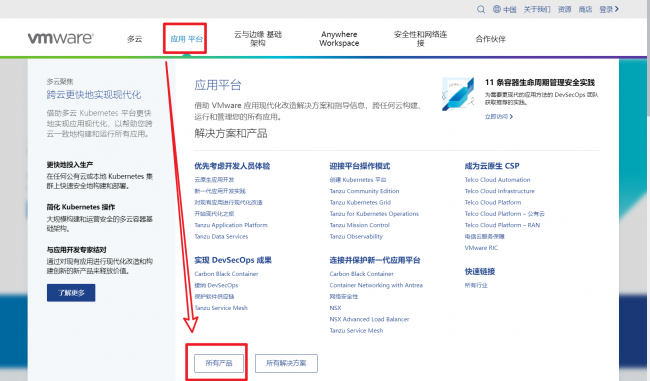The image size is (650, 381).
Task: Open the NSX Advanced Load Balancer link
Action: point(369,319)
